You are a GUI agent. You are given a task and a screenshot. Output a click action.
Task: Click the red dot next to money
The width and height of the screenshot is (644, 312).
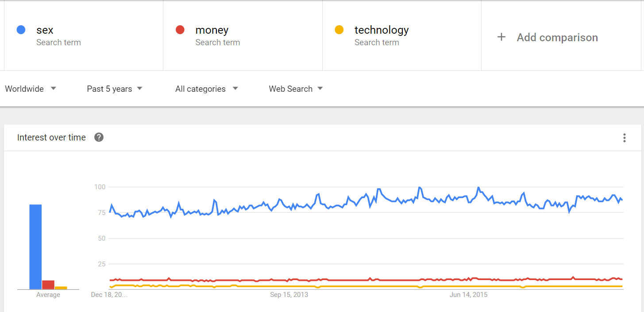180,30
